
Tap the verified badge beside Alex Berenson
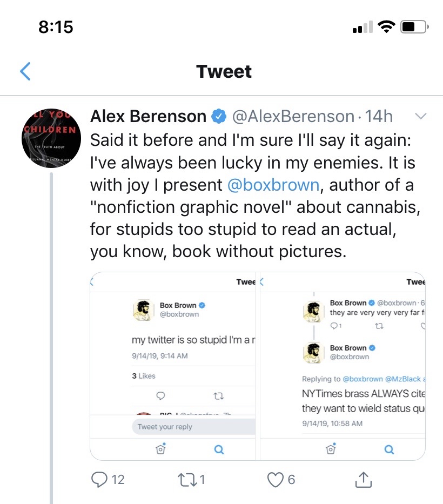tap(218, 116)
